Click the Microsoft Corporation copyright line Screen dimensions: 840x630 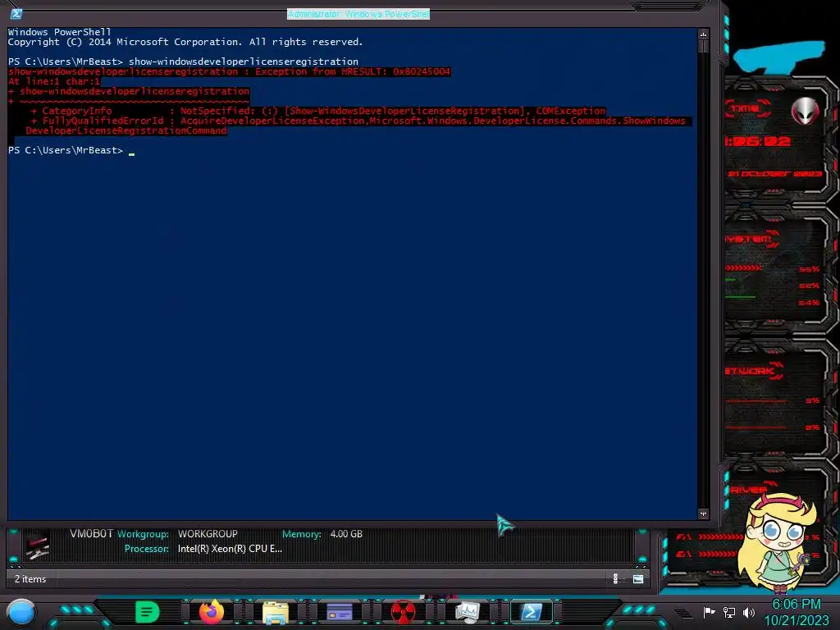(x=185, y=42)
